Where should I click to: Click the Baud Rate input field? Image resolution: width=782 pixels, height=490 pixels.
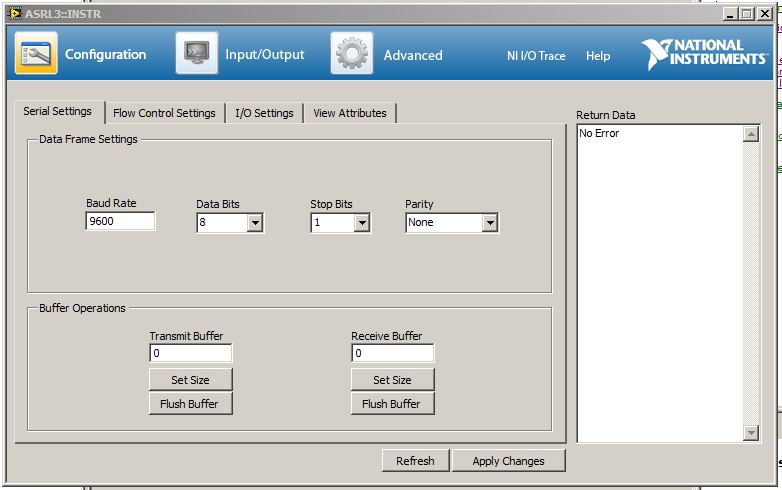coord(120,221)
